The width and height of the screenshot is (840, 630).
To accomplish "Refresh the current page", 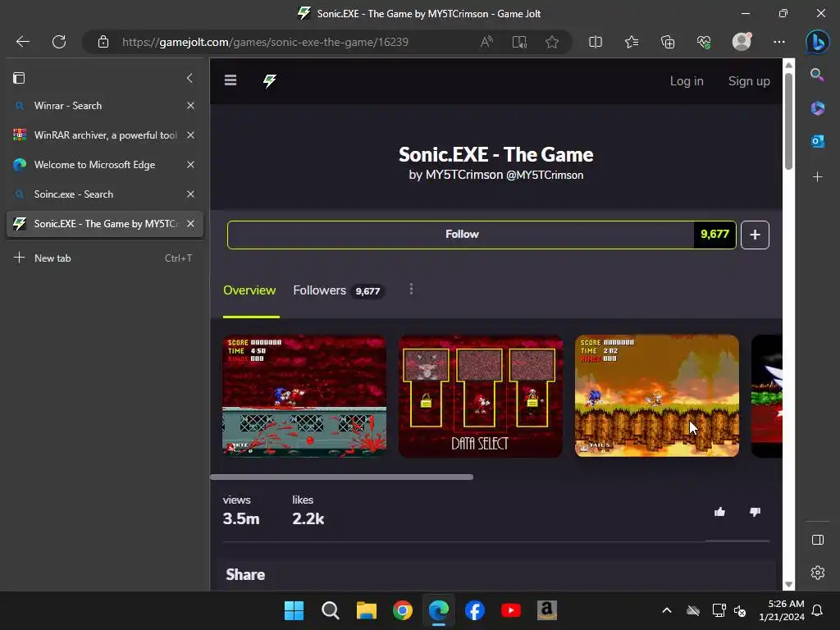I will point(59,42).
